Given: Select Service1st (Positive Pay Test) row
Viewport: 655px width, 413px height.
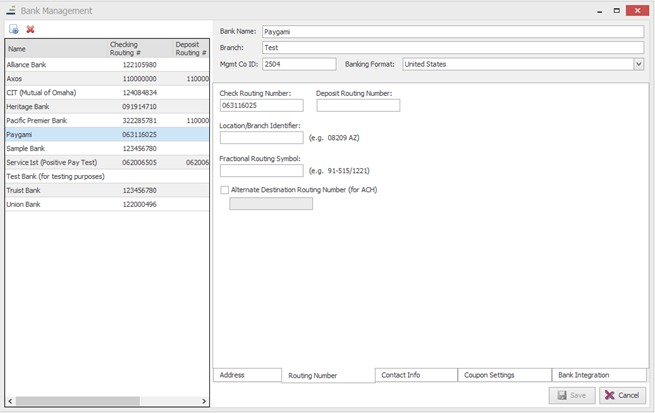Looking at the screenshot, I should 107,162.
